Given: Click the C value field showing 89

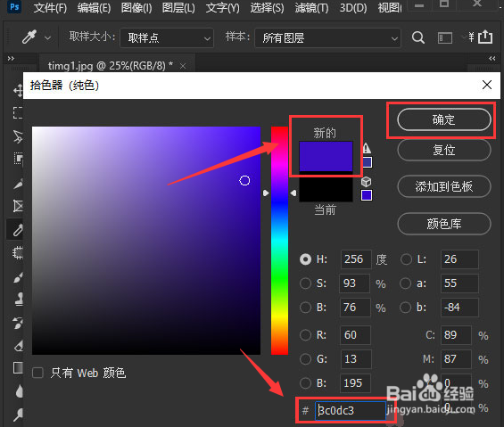Looking at the screenshot, I should (456, 335).
